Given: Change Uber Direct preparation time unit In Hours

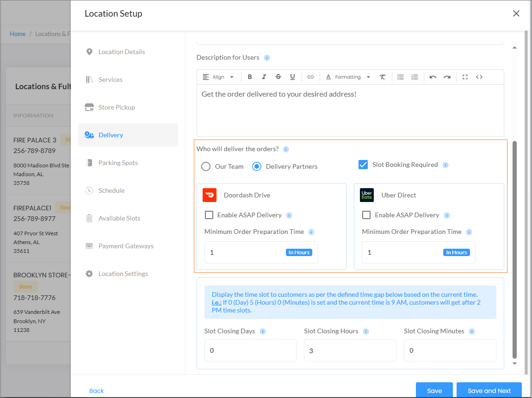Looking at the screenshot, I should [456, 252].
